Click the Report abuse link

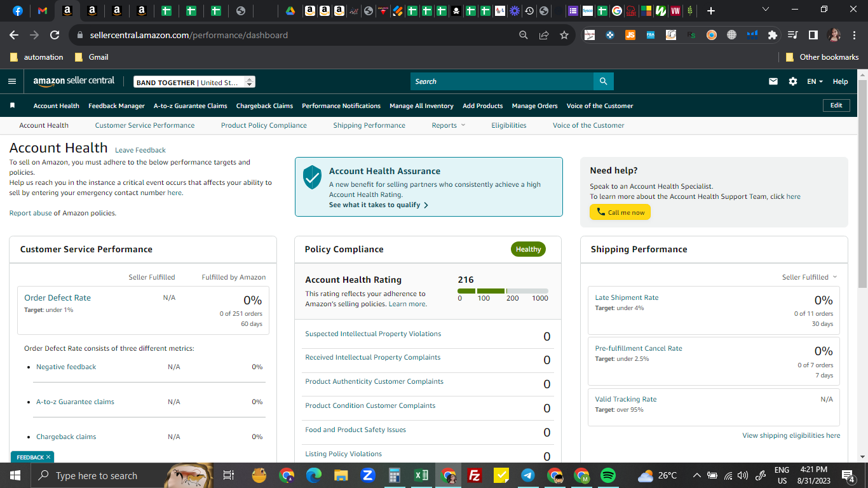pos(31,213)
